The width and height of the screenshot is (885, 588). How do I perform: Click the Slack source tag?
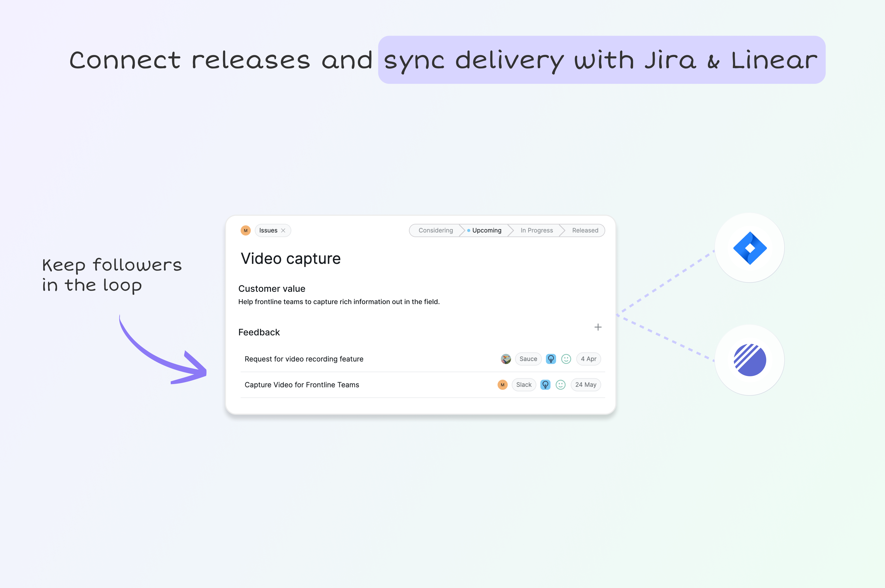(x=524, y=385)
